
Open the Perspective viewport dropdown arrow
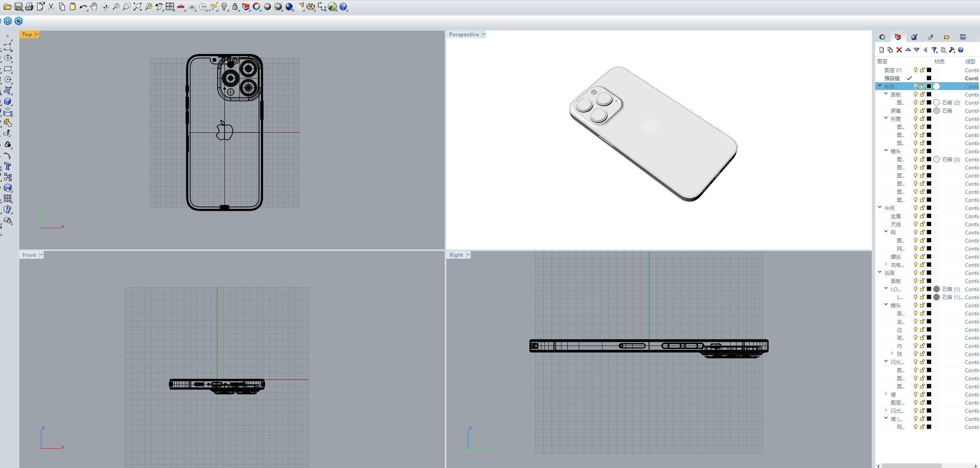click(x=483, y=34)
